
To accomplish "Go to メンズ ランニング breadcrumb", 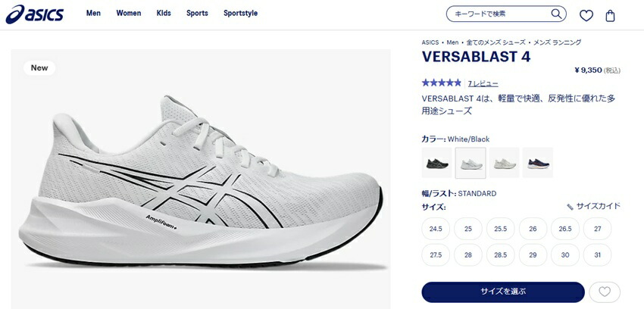I will pos(558,42).
